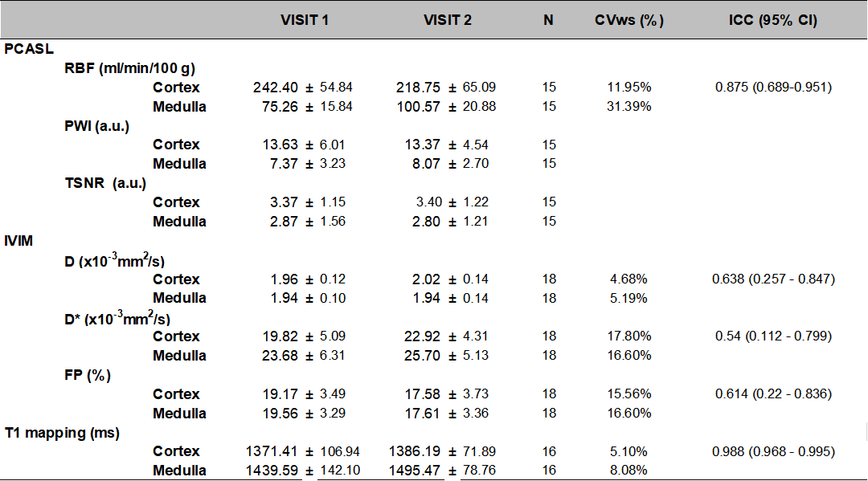Screen dimensions: 868x481
Task: Click the 31.39% CVws value
Action: (x=628, y=106)
